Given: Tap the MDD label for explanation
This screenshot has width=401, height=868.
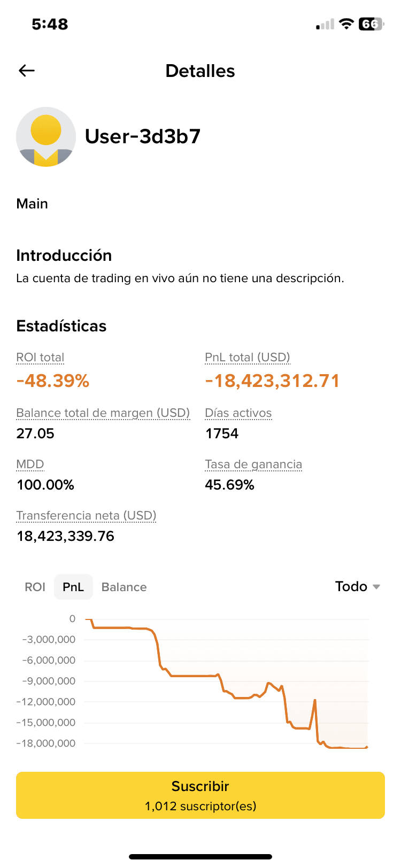Looking at the screenshot, I should [x=30, y=464].
